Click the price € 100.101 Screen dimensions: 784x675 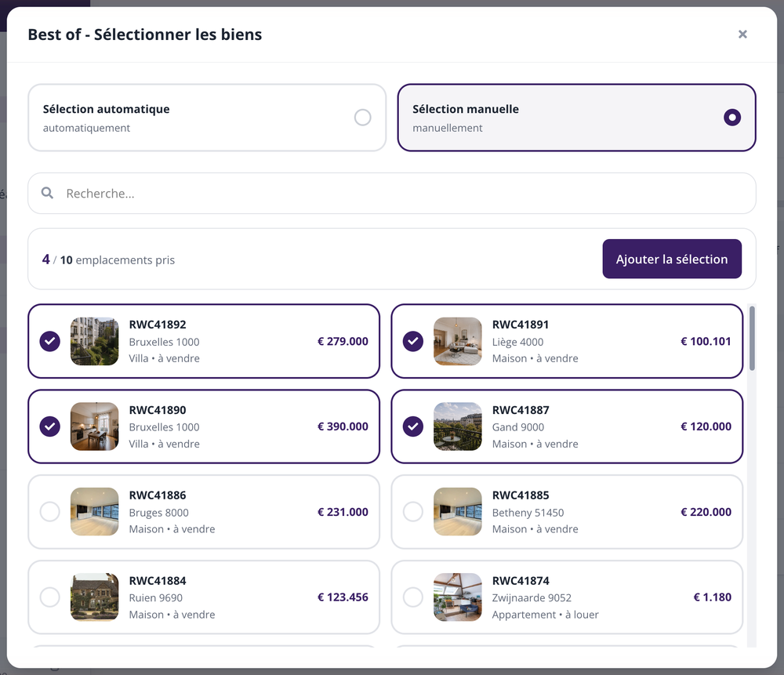point(706,341)
